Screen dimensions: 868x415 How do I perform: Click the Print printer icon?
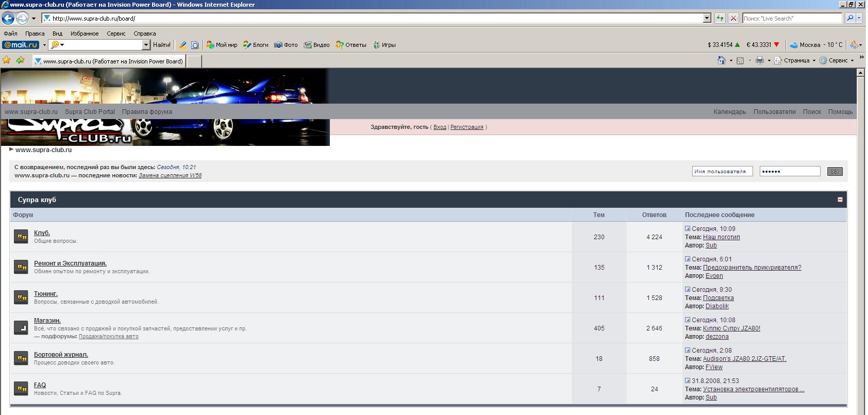(759, 61)
